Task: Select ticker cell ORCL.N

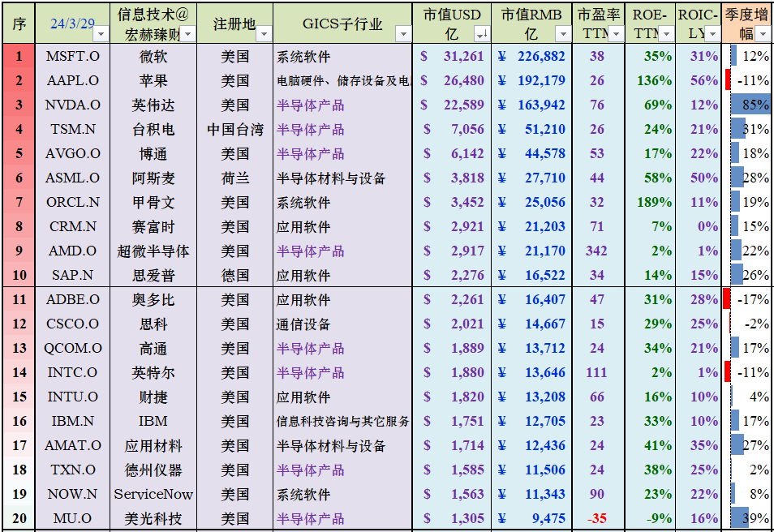Action: point(72,202)
